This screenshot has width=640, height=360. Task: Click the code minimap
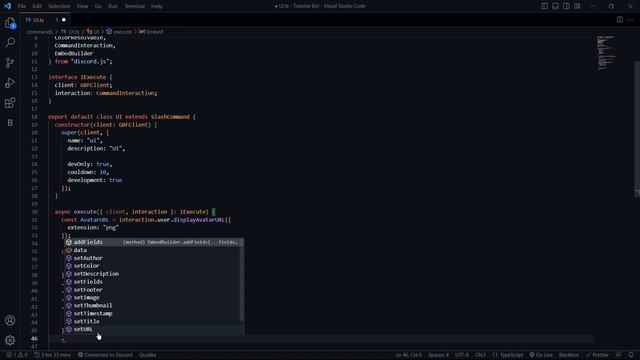pyautogui.click(x=606, y=53)
